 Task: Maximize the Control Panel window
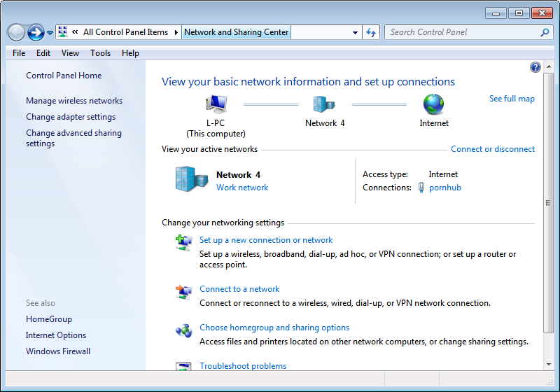pyautogui.click(x=519, y=13)
